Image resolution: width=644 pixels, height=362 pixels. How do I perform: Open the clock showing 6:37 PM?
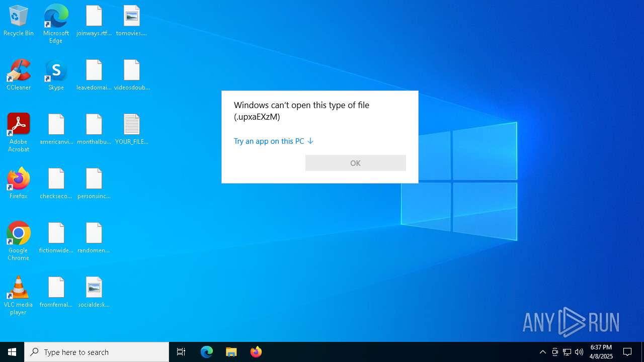601,352
